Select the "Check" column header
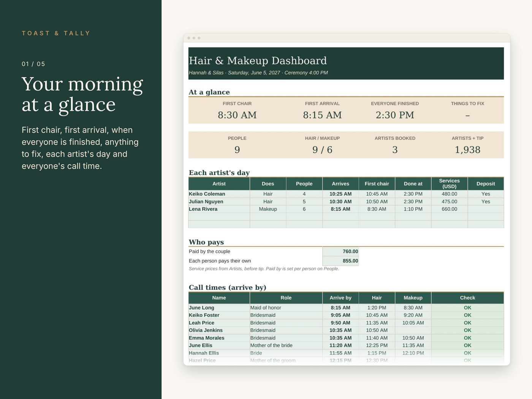 click(467, 298)
